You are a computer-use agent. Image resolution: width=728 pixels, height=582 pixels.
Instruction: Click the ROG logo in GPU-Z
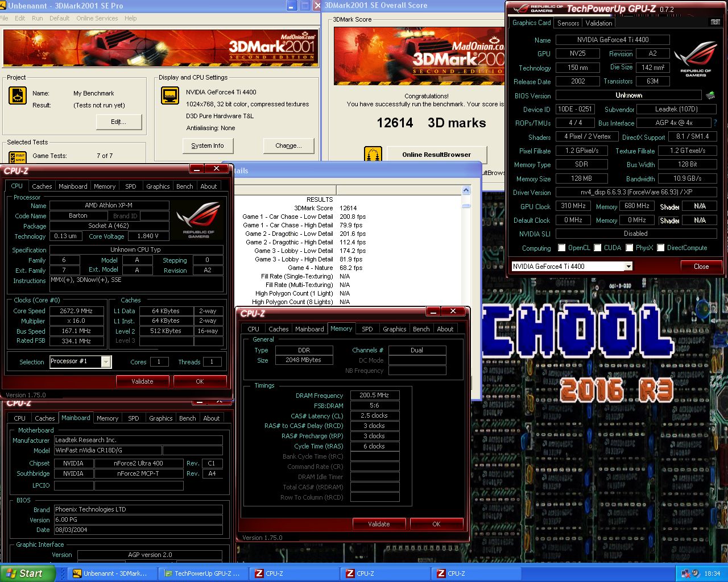pos(696,59)
